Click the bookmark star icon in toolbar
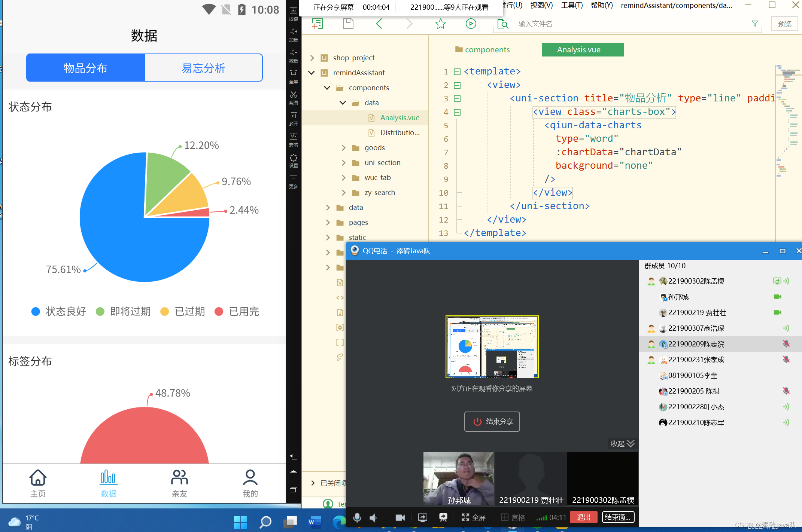The width and height of the screenshot is (802, 532). 440,24
